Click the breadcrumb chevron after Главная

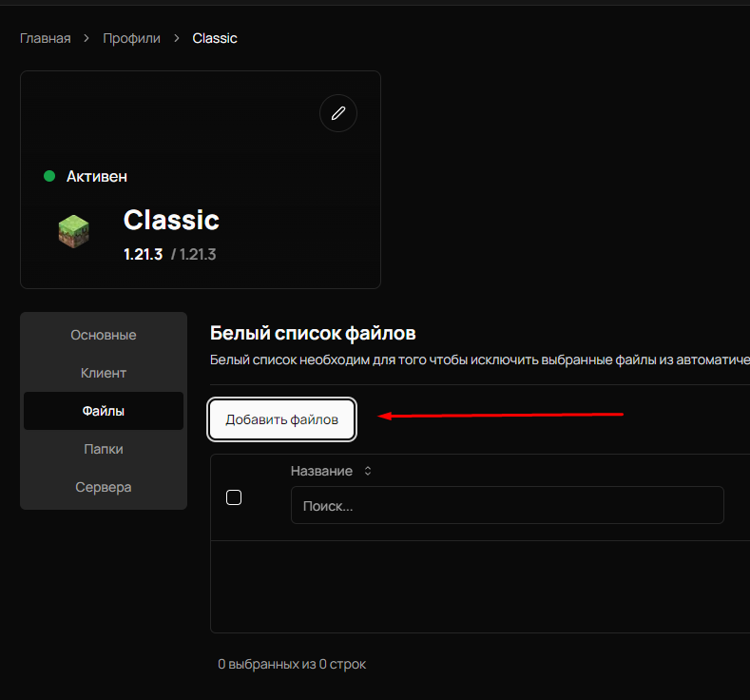(87, 39)
